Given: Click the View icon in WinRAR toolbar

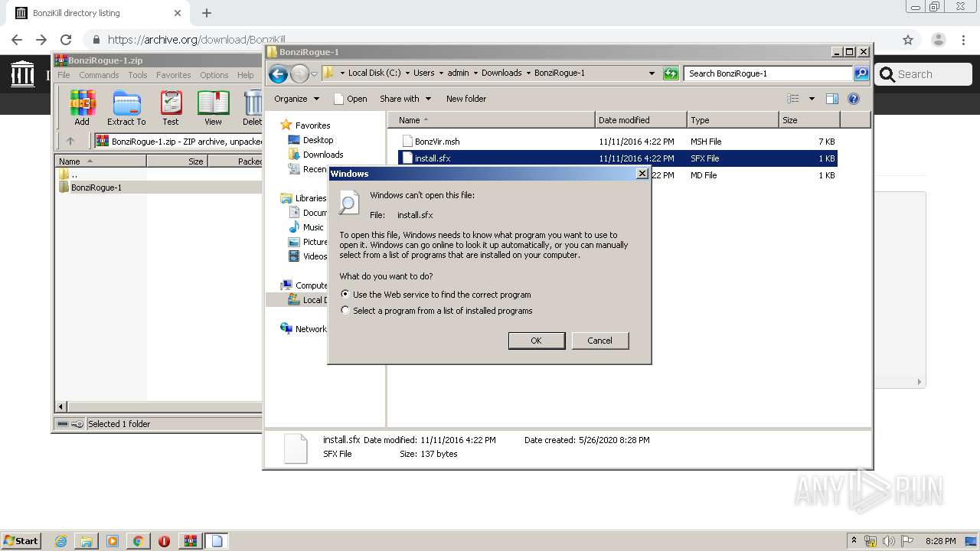Looking at the screenshot, I should 213,107.
